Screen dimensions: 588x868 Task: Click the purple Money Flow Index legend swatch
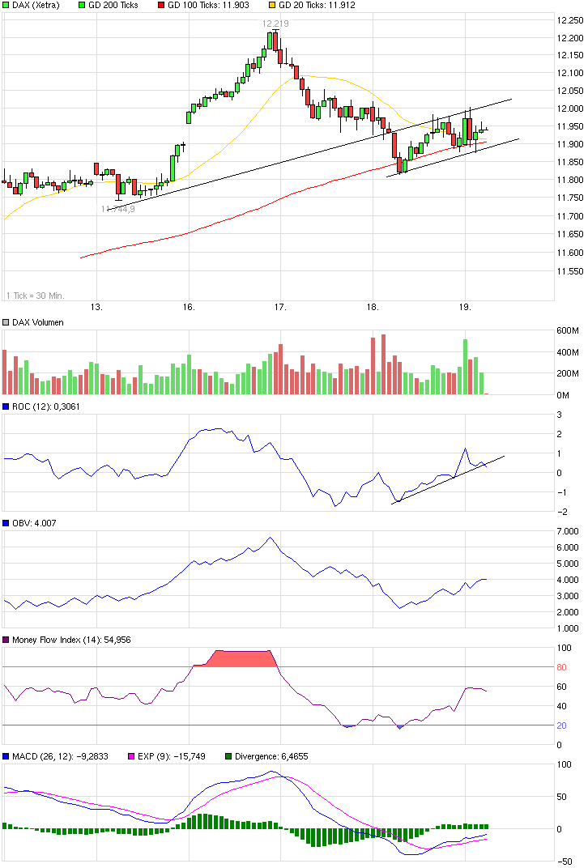6,640
